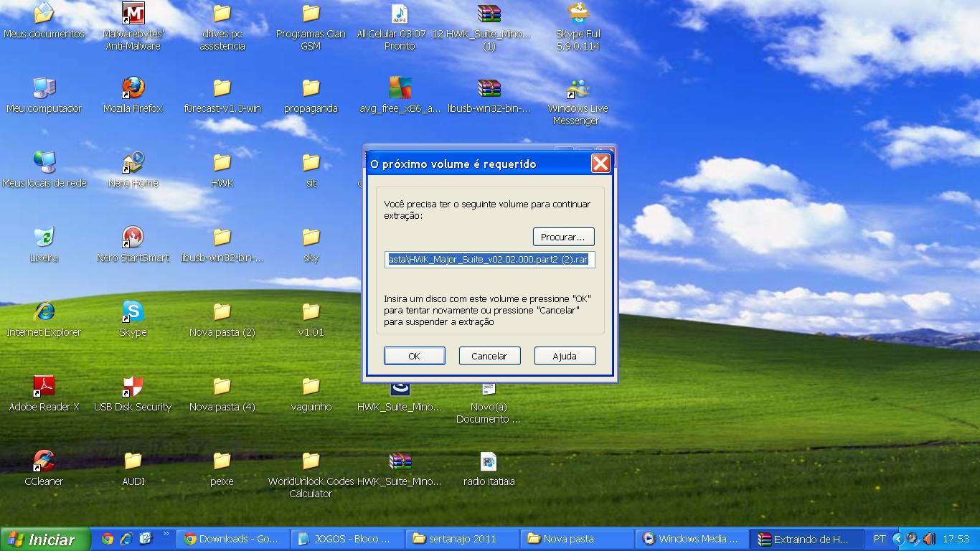The width and height of the screenshot is (980, 551).
Task: Switch to the Nova pasta taskbar window
Action: coord(578,539)
